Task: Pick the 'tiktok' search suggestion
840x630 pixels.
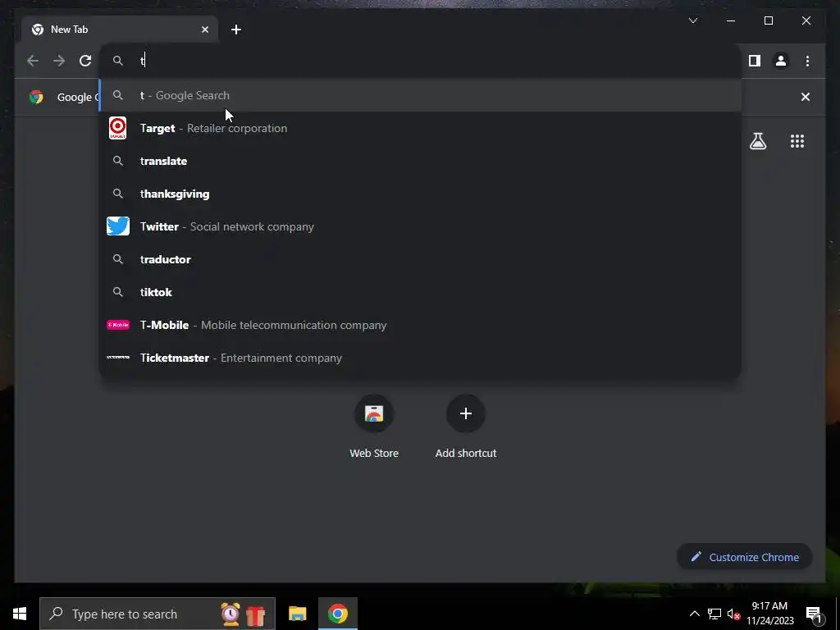Action: click(x=421, y=292)
